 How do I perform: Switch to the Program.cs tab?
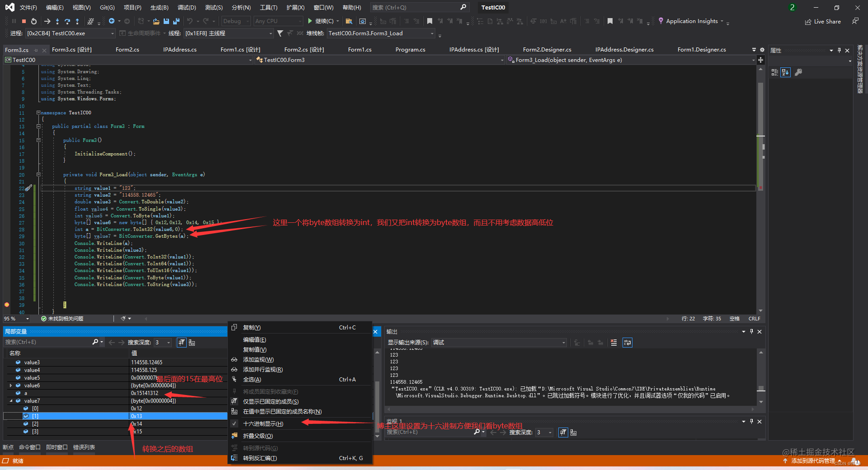click(x=410, y=50)
